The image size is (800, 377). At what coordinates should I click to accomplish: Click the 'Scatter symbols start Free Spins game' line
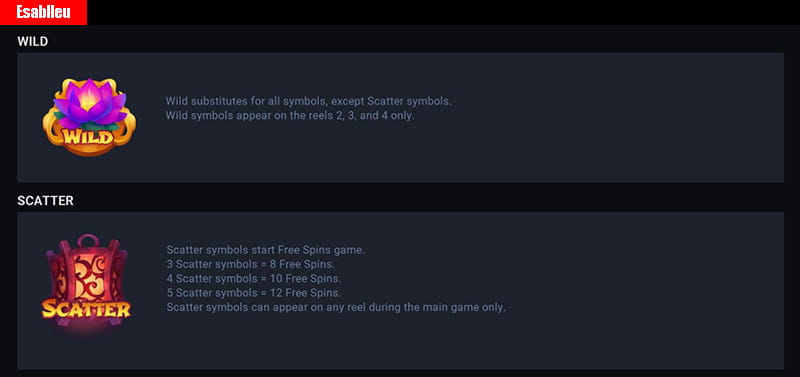(266, 250)
